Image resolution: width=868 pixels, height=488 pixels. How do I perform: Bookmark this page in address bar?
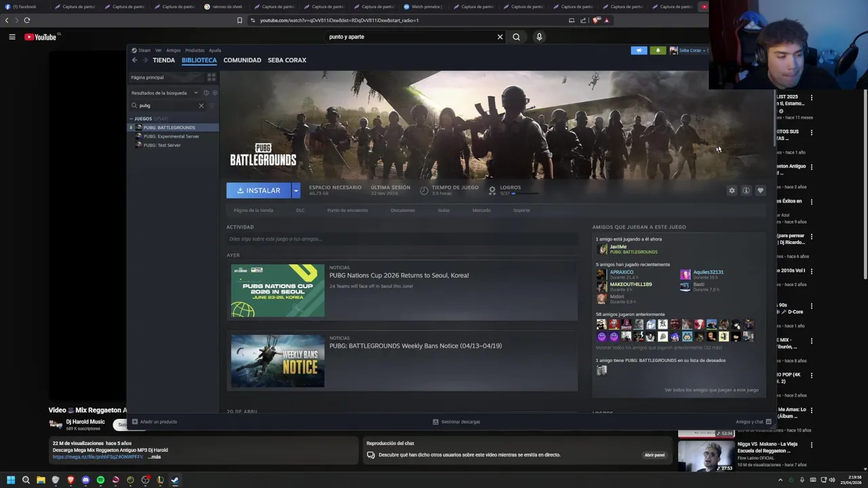click(239, 20)
